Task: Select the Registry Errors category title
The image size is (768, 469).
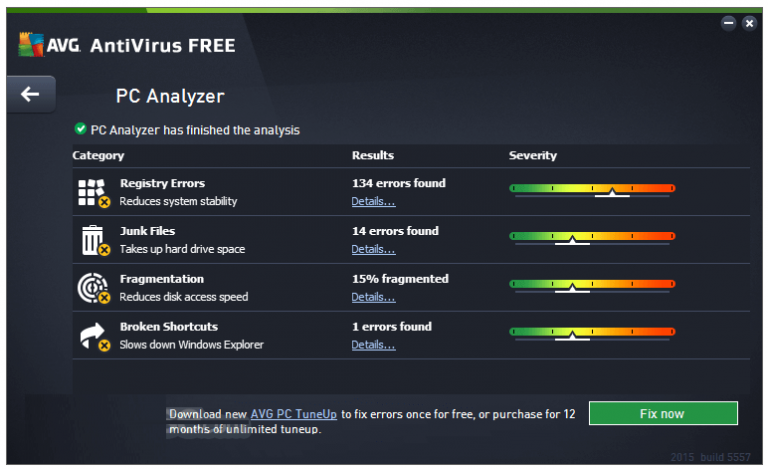Action: (x=163, y=183)
